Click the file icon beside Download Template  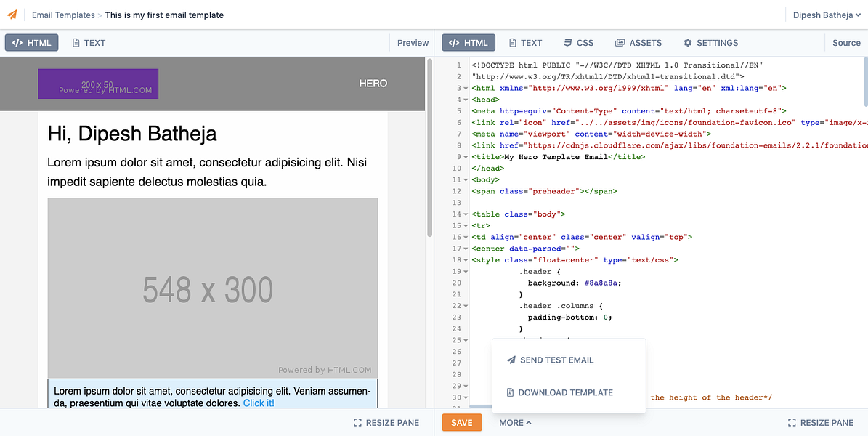(511, 393)
